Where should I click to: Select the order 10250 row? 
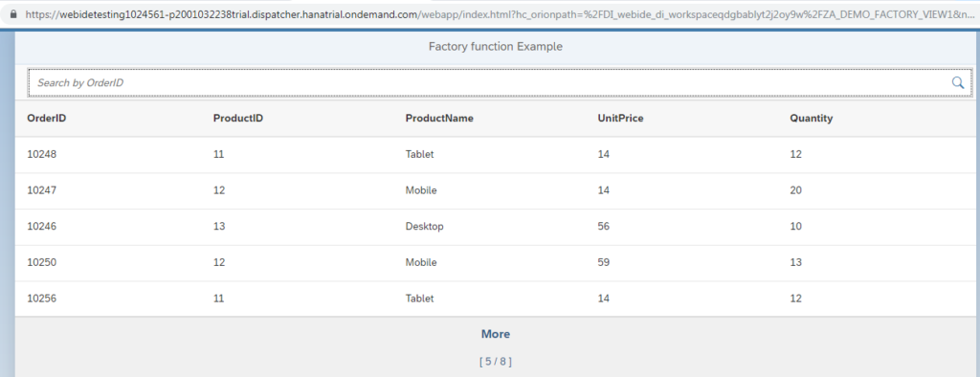(496, 262)
